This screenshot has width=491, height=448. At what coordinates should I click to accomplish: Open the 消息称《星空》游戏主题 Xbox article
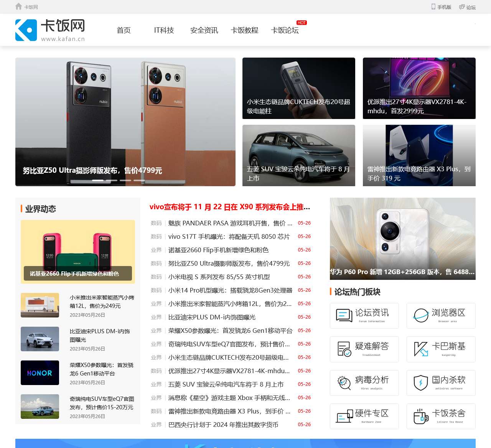point(229,398)
